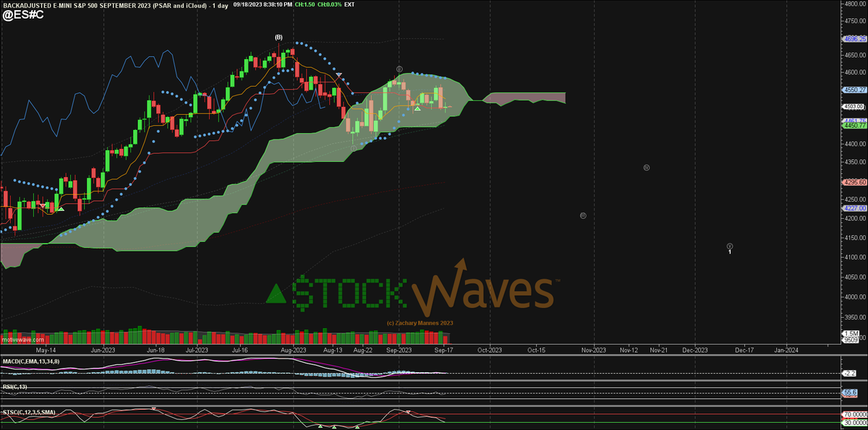The width and height of the screenshot is (868, 430).
Task: Click the 1.5M volume tag
Action: click(851, 333)
